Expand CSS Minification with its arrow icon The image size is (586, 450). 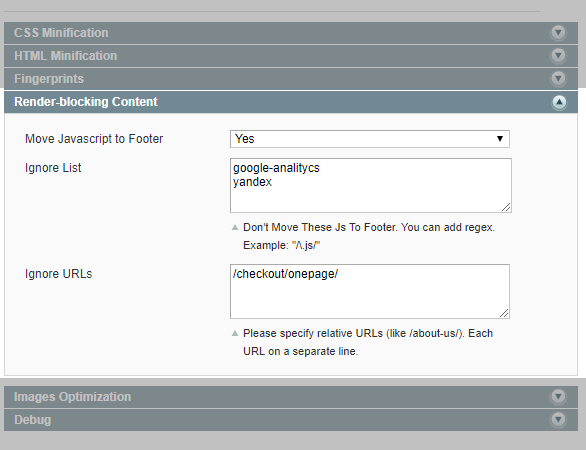pos(558,33)
